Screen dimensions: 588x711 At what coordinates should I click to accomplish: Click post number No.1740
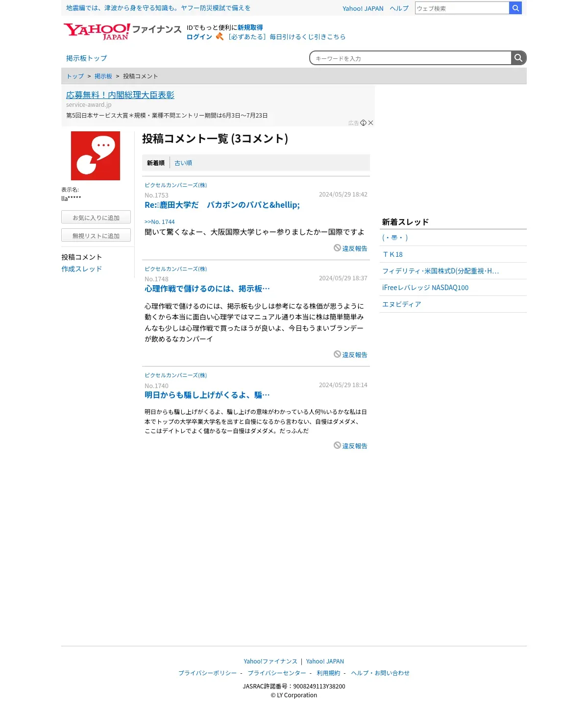(x=156, y=386)
